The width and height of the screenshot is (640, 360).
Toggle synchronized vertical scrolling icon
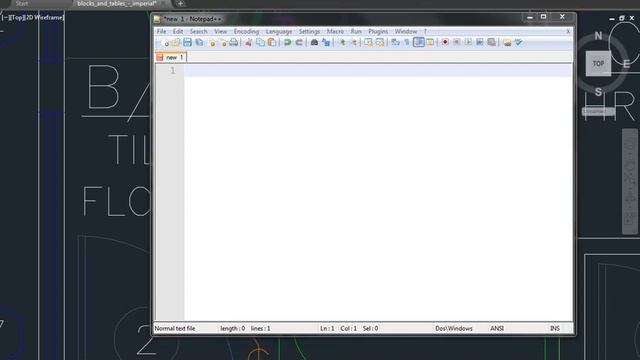point(368,42)
